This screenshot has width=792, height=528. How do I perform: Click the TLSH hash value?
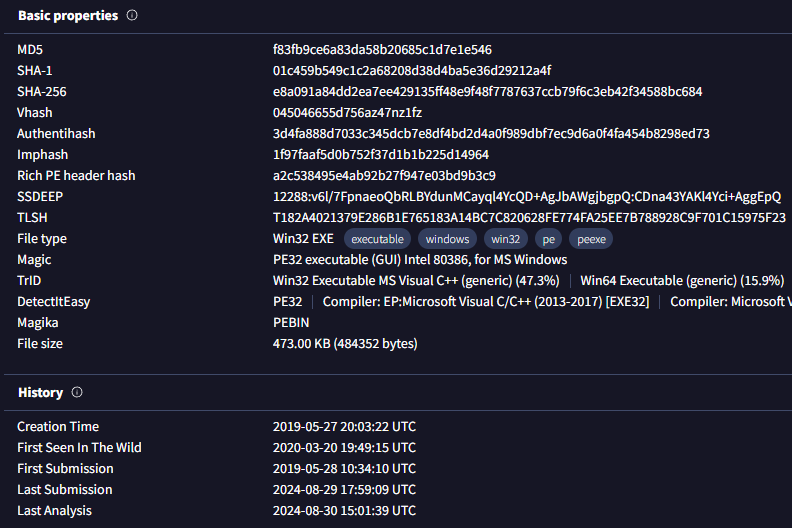click(x=529, y=218)
